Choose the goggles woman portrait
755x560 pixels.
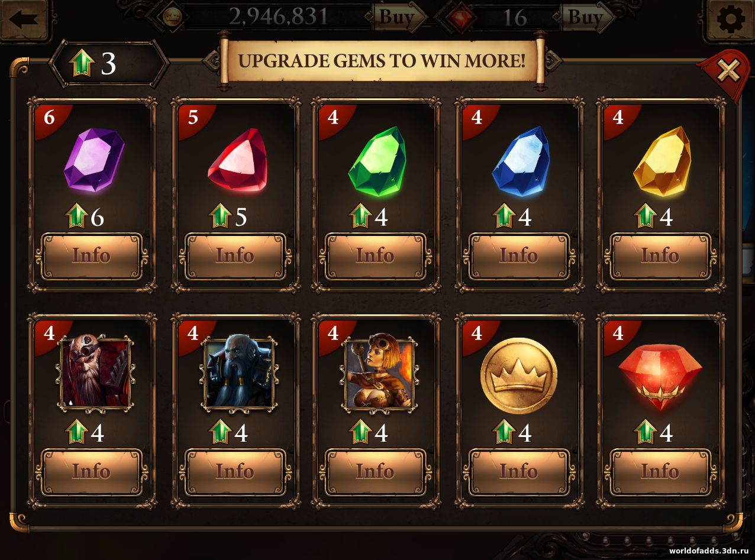point(380,373)
